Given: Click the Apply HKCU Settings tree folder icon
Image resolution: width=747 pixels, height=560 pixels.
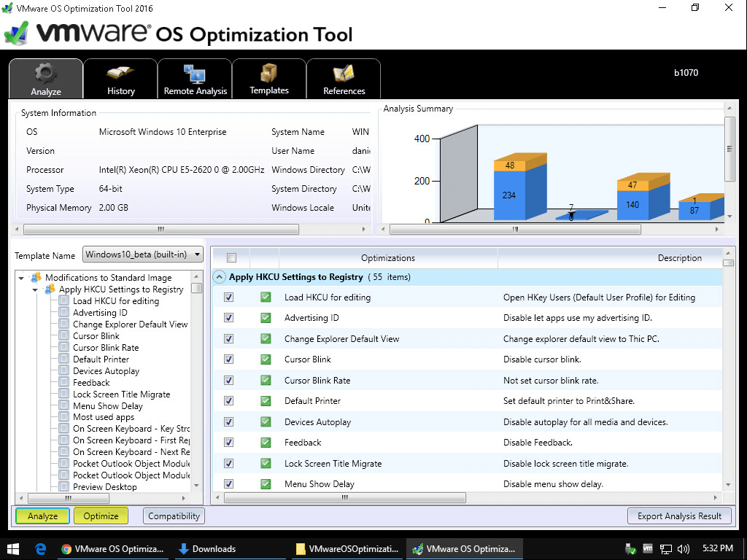Looking at the screenshot, I should tap(49, 289).
